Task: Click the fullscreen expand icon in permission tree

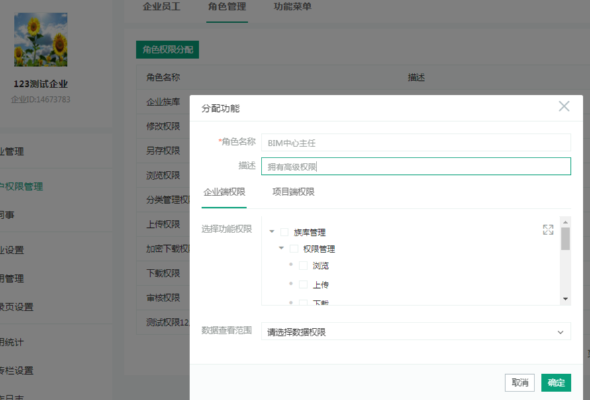Action: 548,230
